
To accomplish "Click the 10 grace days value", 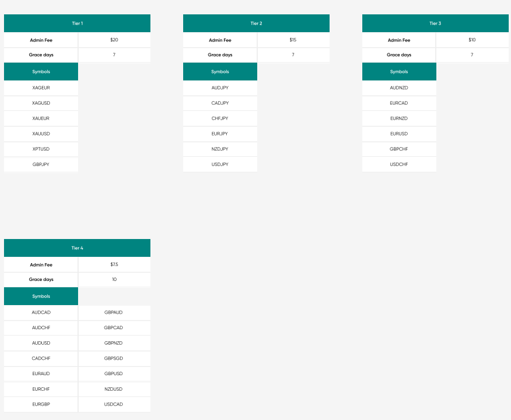I will 114,280.
